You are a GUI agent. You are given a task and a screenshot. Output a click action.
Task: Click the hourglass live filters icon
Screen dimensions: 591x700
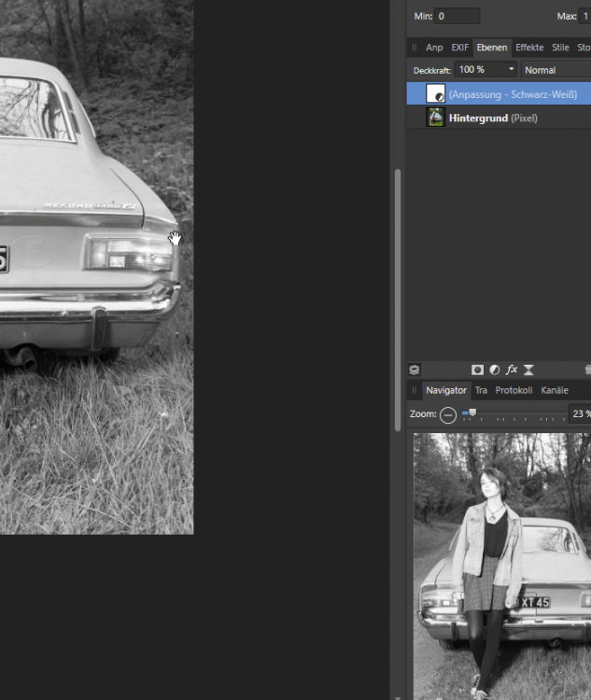528,370
